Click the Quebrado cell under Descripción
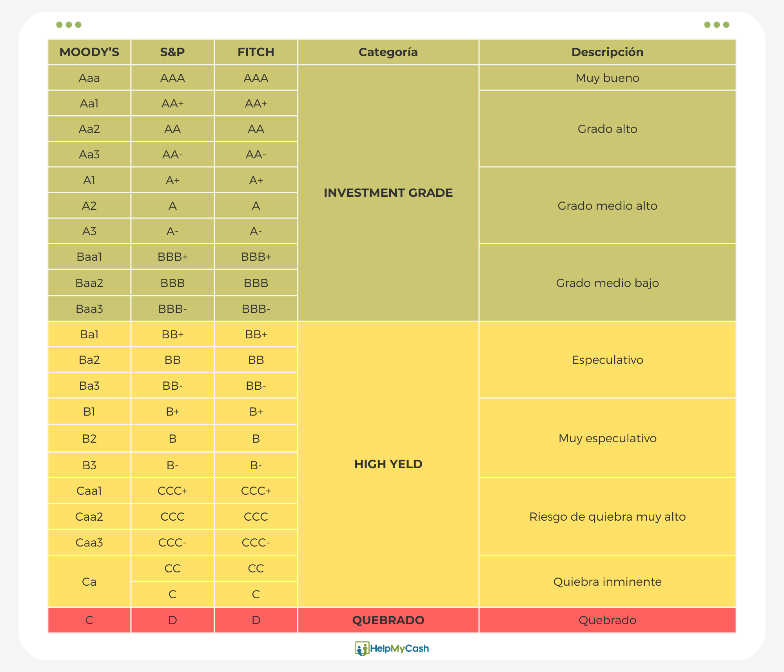 point(608,620)
